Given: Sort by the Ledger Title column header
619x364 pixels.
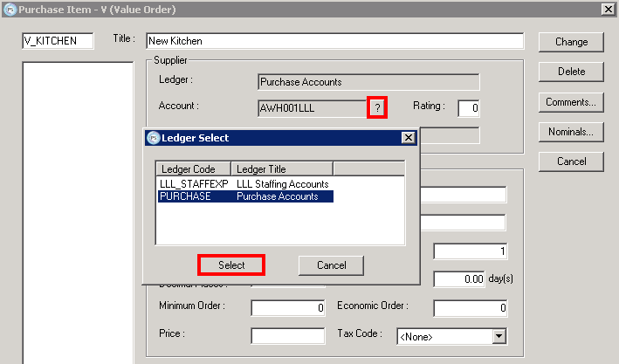Looking at the screenshot, I should [281, 168].
